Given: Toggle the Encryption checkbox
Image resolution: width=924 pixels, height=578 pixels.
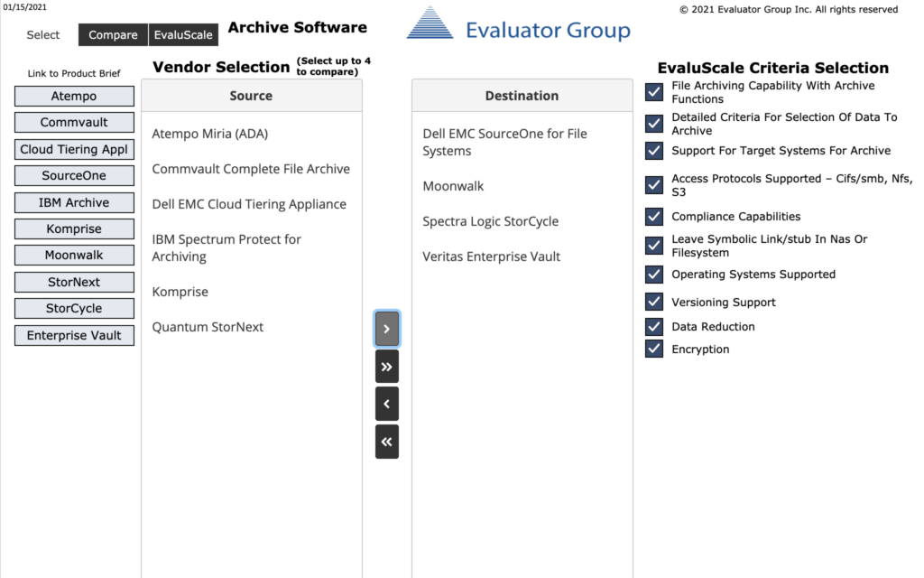Looking at the screenshot, I should tap(653, 349).
